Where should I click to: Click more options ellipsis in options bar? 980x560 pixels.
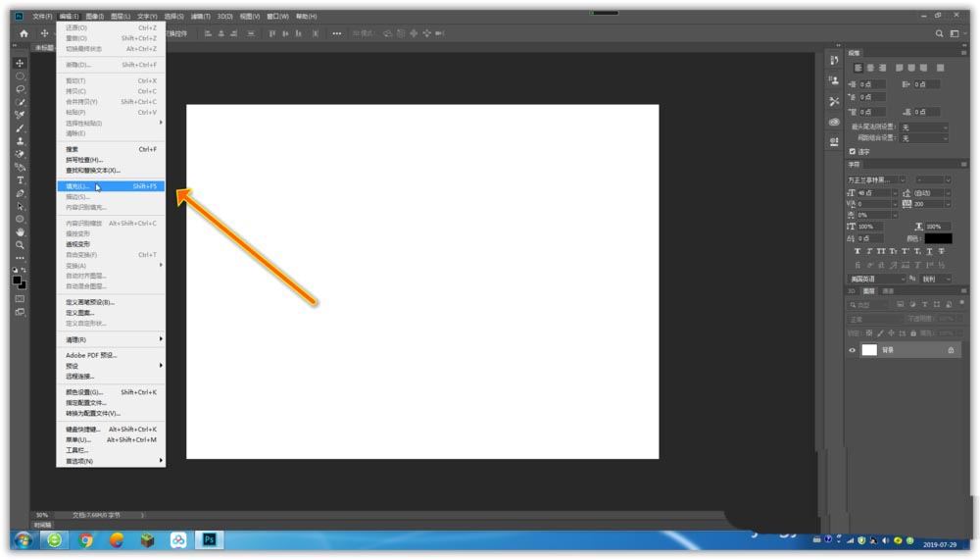[337, 33]
